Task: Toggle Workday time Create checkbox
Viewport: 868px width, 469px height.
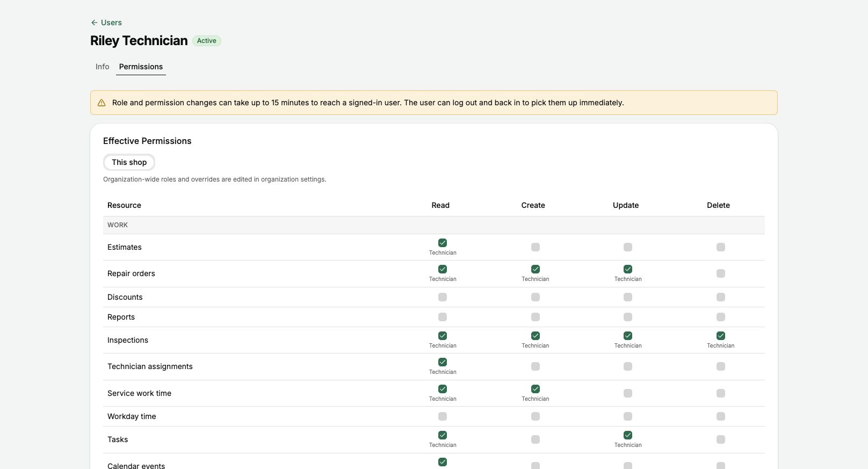Action: [536, 416]
